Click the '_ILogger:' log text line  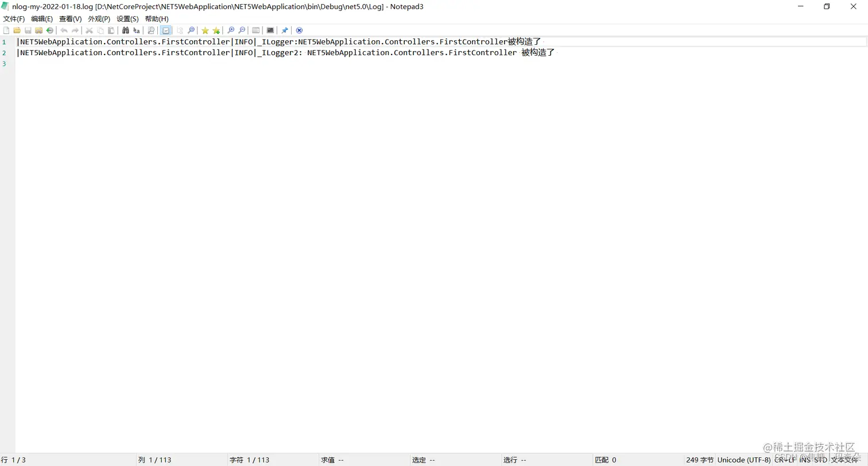279,42
